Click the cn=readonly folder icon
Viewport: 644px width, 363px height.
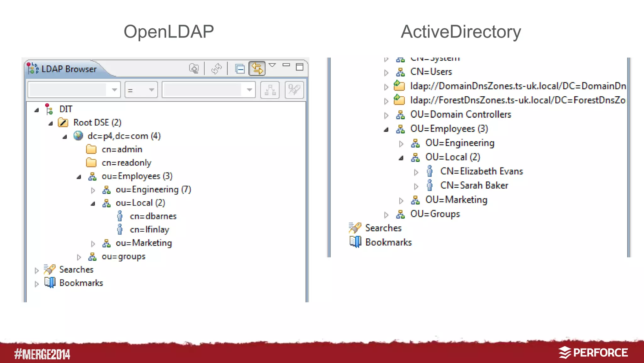91,162
